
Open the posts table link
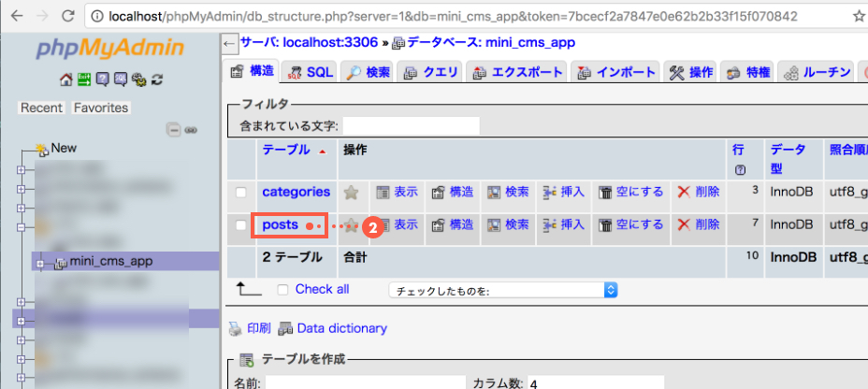280,224
